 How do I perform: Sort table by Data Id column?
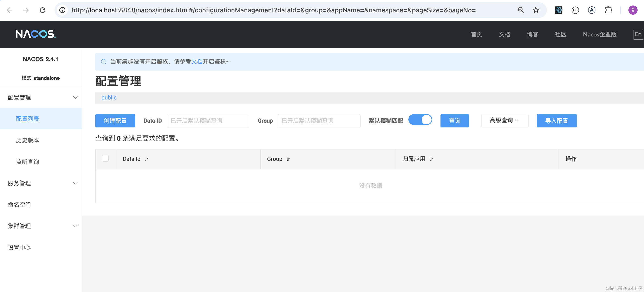[146, 159]
